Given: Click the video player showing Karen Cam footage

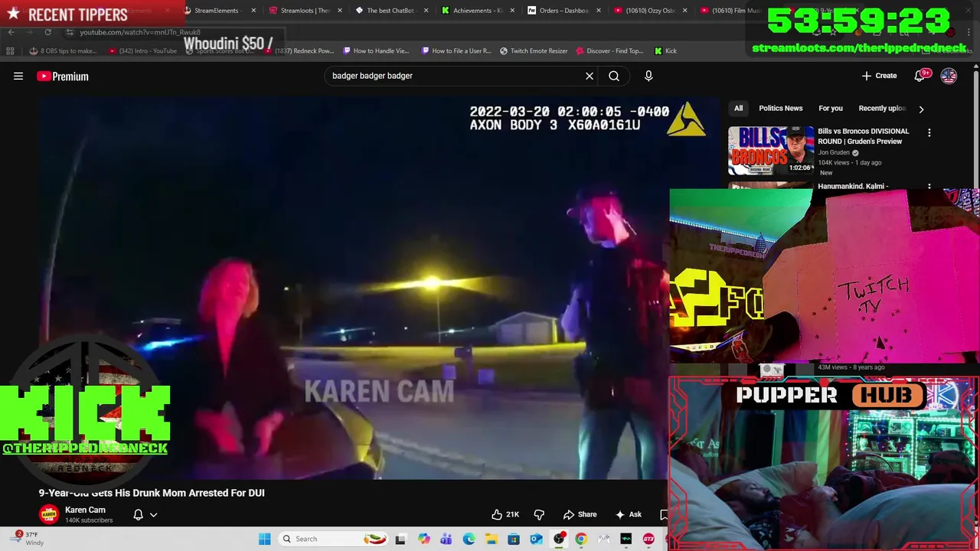Looking at the screenshot, I should (354, 289).
